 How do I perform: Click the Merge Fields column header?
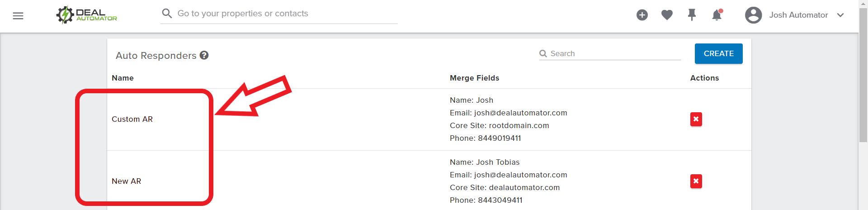(474, 78)
